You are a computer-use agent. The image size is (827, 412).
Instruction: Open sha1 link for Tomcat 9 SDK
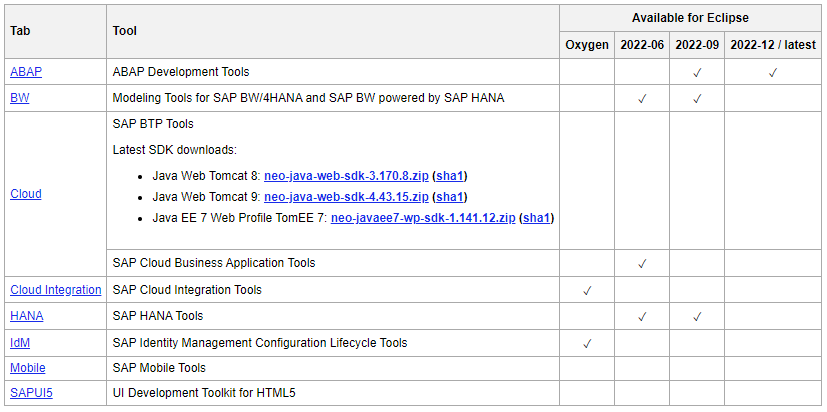(x=450, y=197)
